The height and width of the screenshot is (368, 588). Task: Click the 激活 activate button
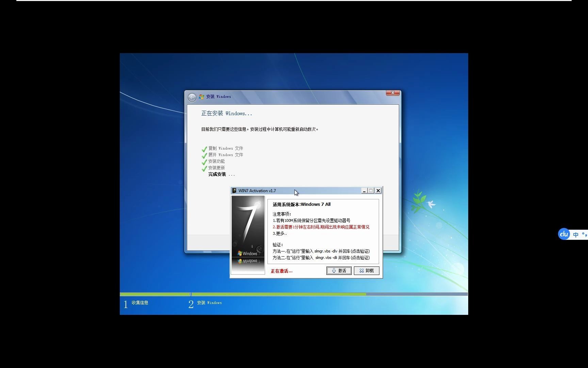(339, 271)
